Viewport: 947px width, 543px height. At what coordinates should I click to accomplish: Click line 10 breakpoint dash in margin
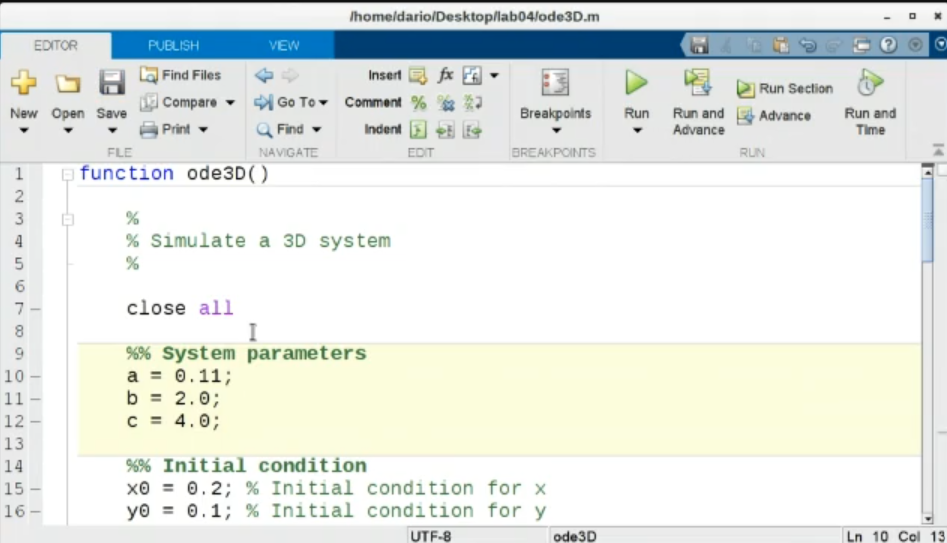tap(36, 377)
